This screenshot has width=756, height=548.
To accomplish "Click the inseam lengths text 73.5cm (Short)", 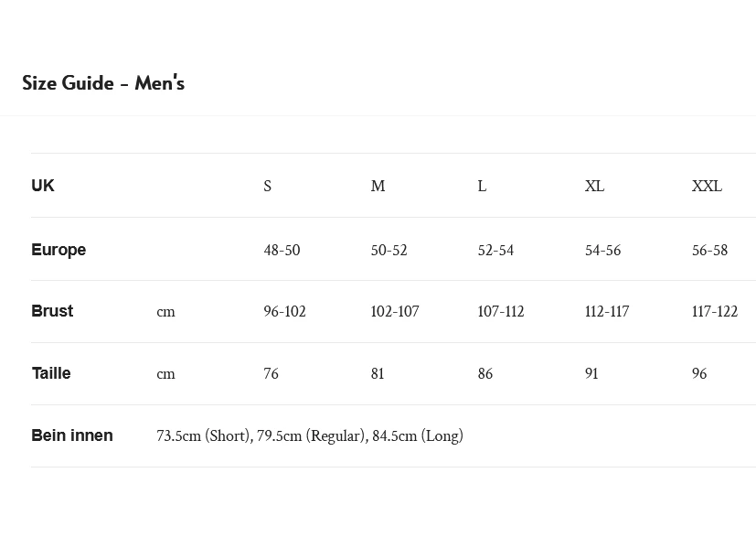I will 203,435.
